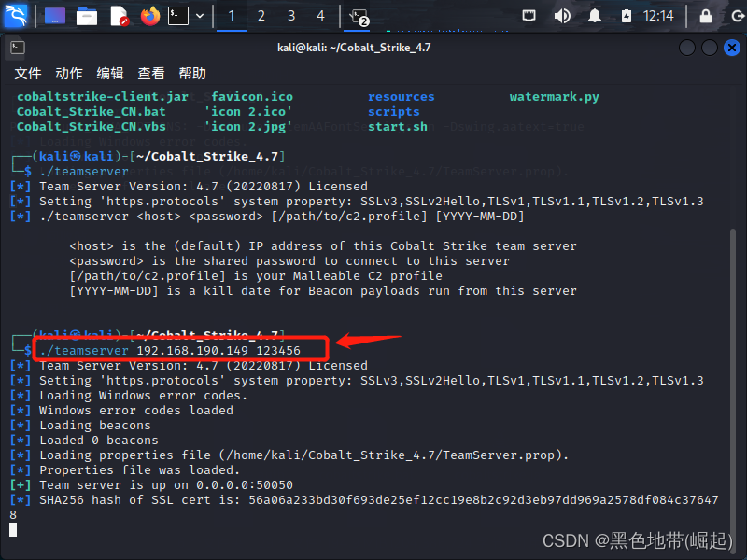Switch to workspace 2
The height and width of the screenshot is (560, 747).
(261, 13)
